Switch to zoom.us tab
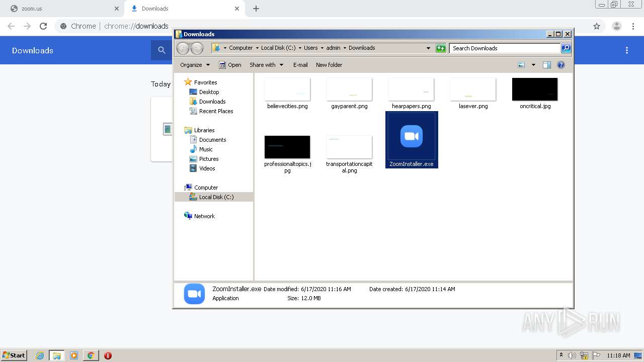Screen dimensions: 644x362 pos(61,9)
